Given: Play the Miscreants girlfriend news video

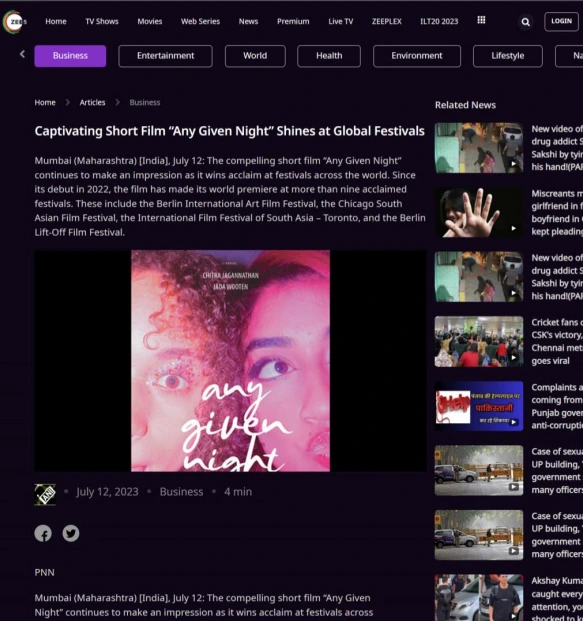Looking at the screenshot, I should click(x=513, y=228).
